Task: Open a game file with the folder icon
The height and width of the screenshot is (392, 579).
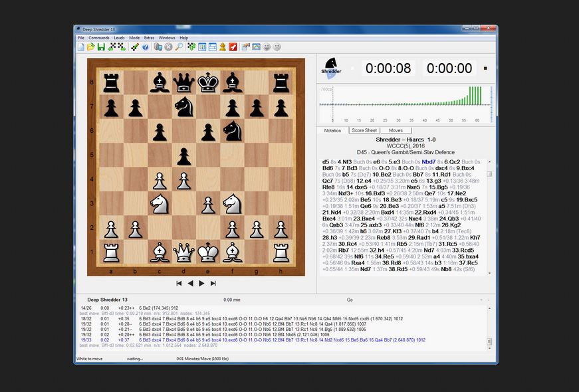Action: 91,47
